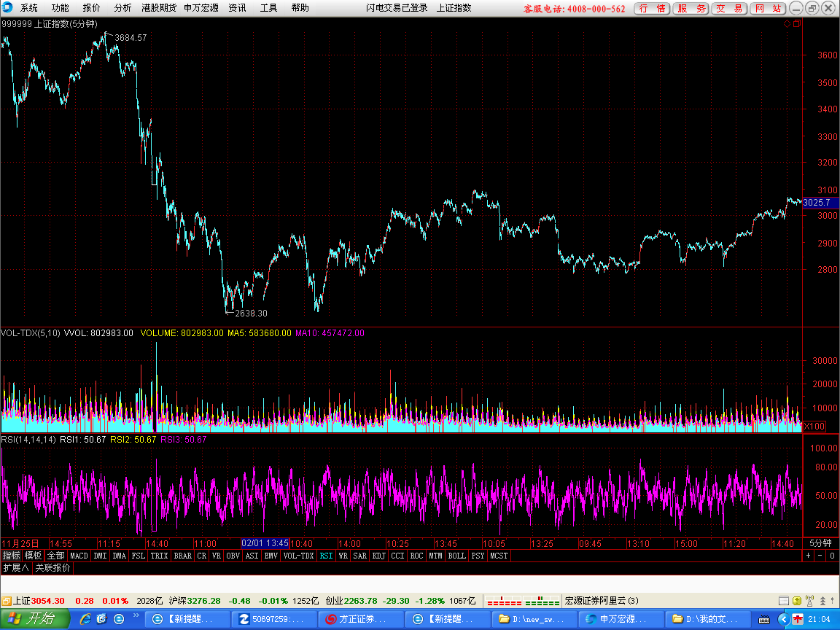Click the yellow up-arrow status icon
Viewport: 840px width, 630px height.
pyautogui.click(x=797, y=601)
